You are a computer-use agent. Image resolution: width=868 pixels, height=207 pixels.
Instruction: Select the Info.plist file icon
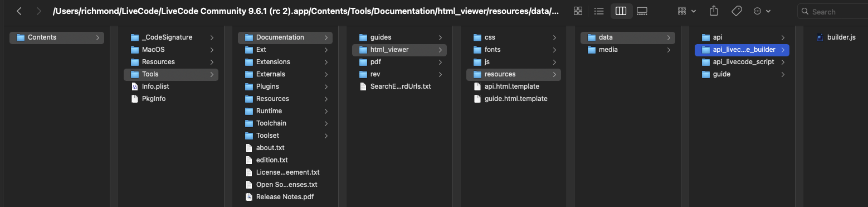point(135,86)
